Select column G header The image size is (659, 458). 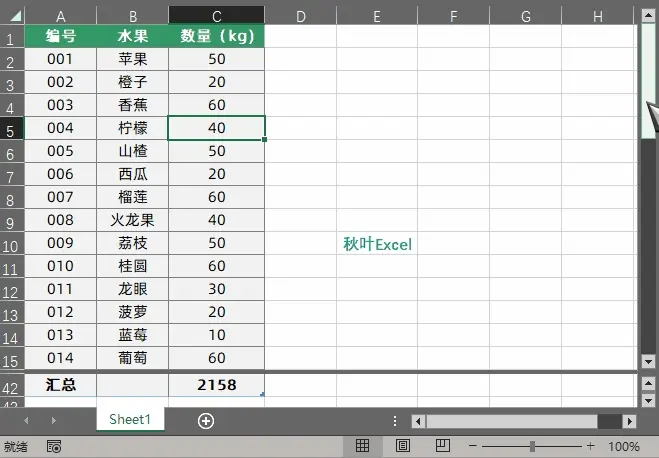(x=526, y=16)
